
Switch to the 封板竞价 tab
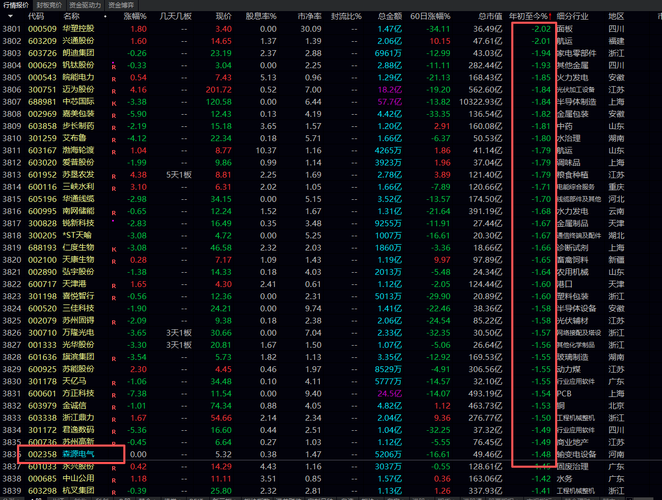[49, 5]
